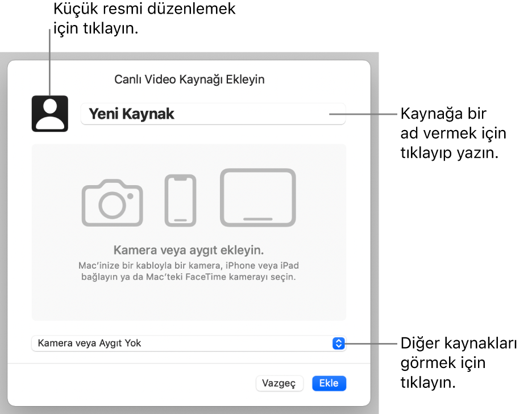Click the Canlı Video Kaynağı Ekleyin title
532x414 pixels.
[x=189, y=80]
